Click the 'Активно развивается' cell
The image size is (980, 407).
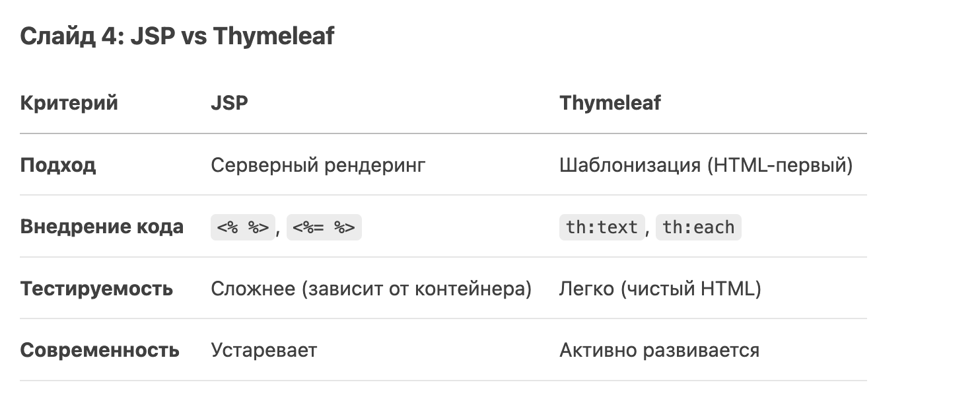[659, 350]
